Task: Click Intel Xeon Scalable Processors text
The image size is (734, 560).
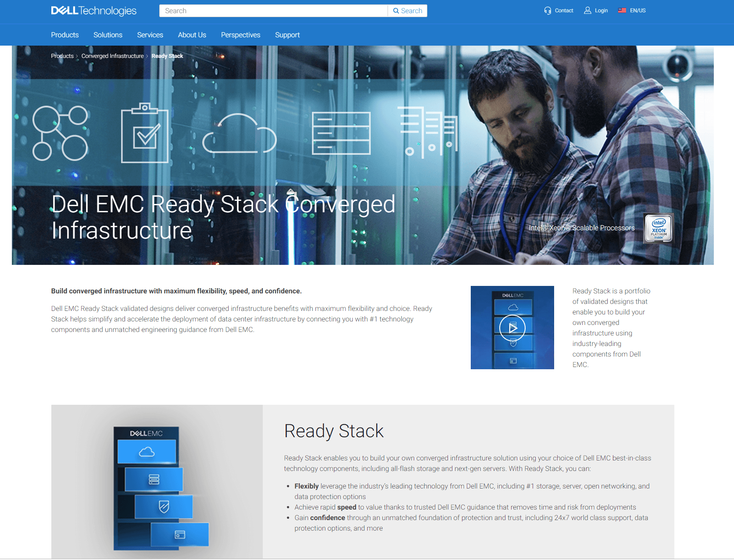Action: [582, 228]
